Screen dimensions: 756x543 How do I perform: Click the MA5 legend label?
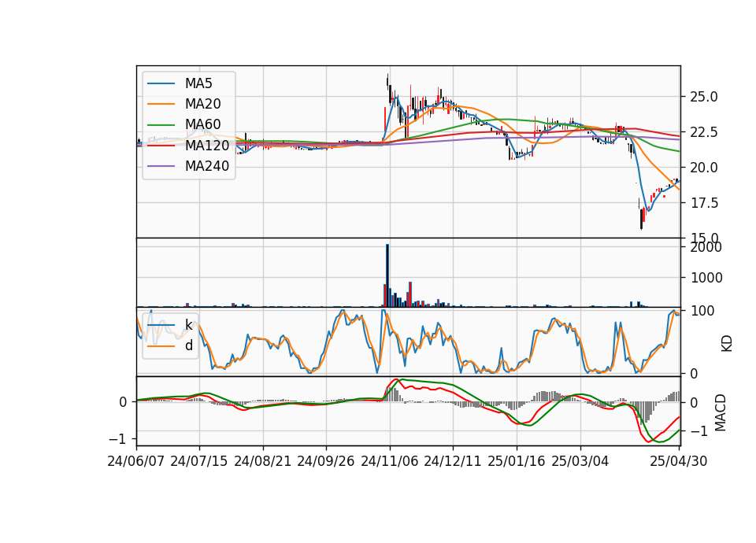point(198,83)
